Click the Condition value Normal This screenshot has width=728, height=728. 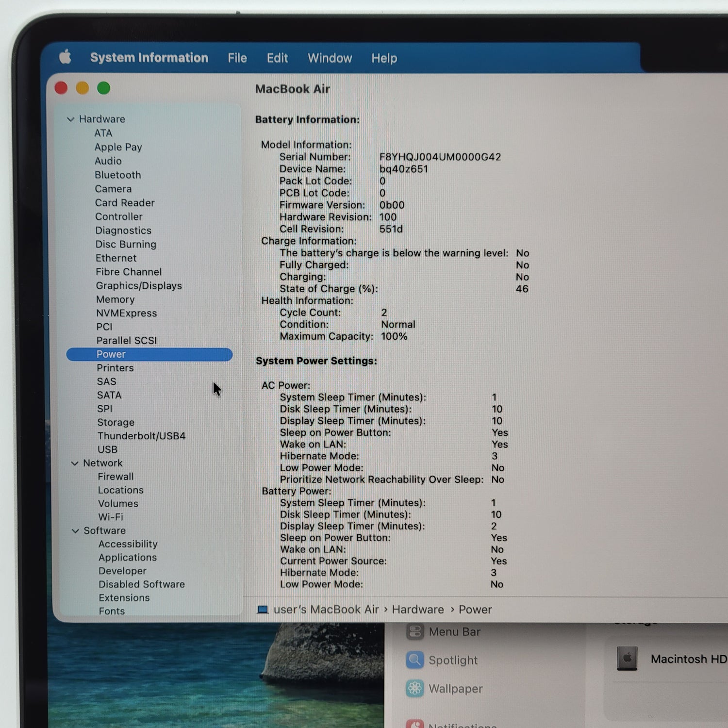398,324
